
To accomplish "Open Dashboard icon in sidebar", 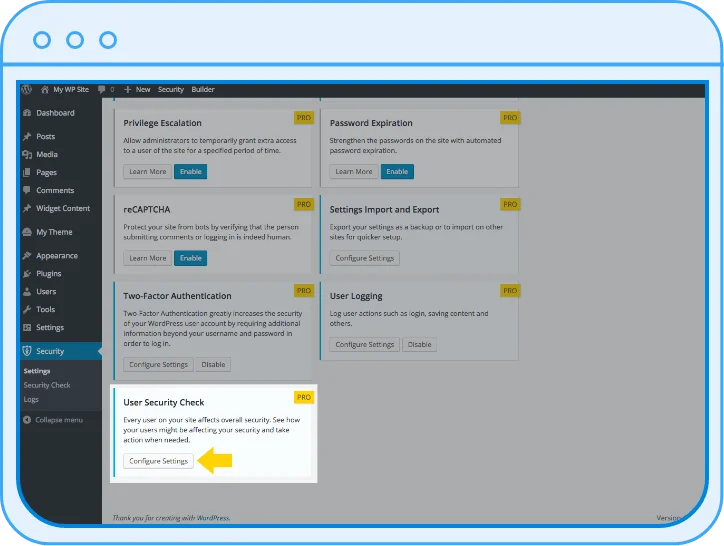I will coord(27,113).
